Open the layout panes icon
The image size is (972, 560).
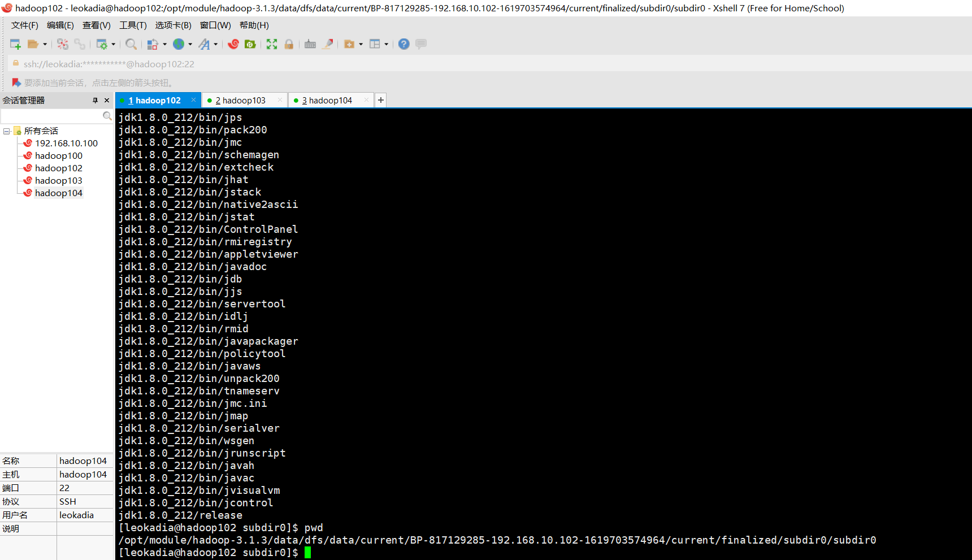coord(375,44)
